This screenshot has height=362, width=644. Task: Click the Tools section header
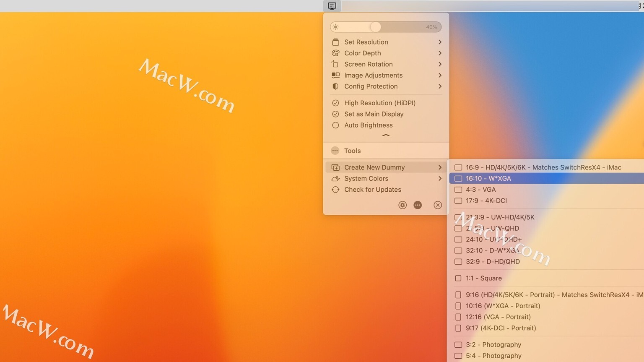(386, 151)
